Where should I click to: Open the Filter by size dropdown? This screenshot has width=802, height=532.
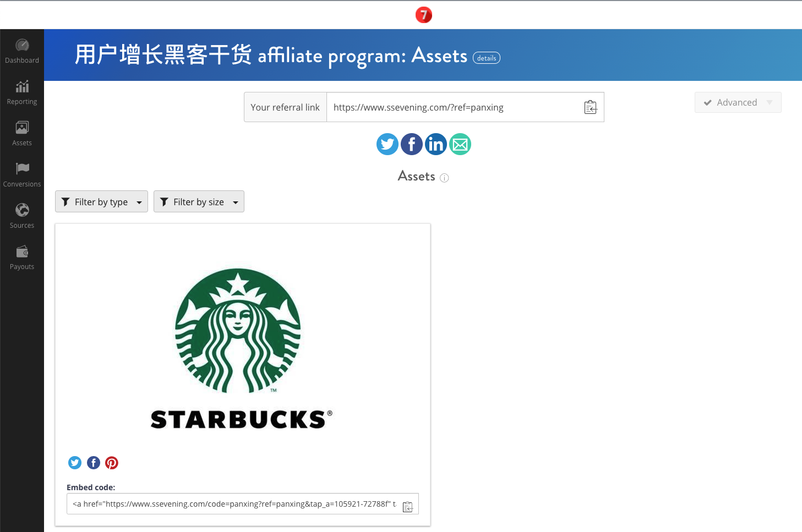(x=199, y=201)
